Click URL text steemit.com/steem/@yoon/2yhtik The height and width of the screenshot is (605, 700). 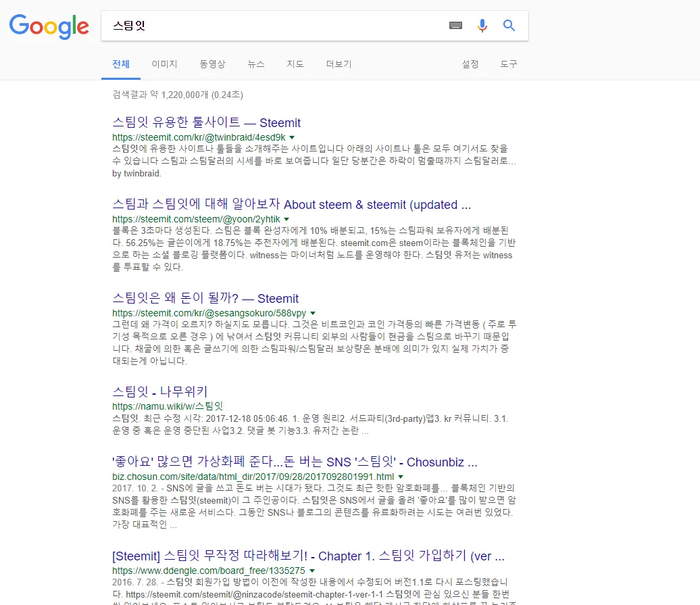[x=196, y=219]
